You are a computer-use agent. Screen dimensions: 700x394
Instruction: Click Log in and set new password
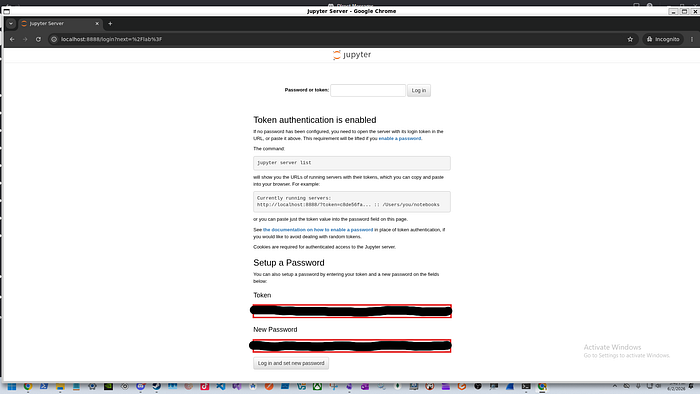pos(291,363)
